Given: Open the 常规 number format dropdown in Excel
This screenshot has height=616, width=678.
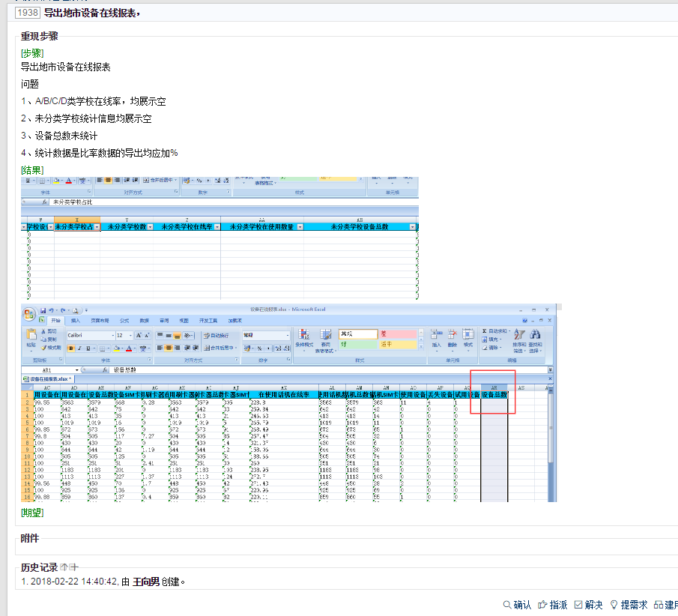Looking at the screenshot, I should [x=288, y=335].
